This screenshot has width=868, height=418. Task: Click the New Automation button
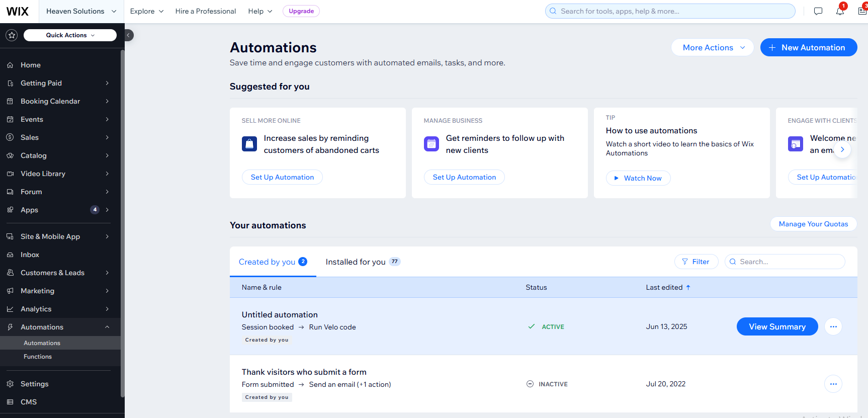[808, 48]
